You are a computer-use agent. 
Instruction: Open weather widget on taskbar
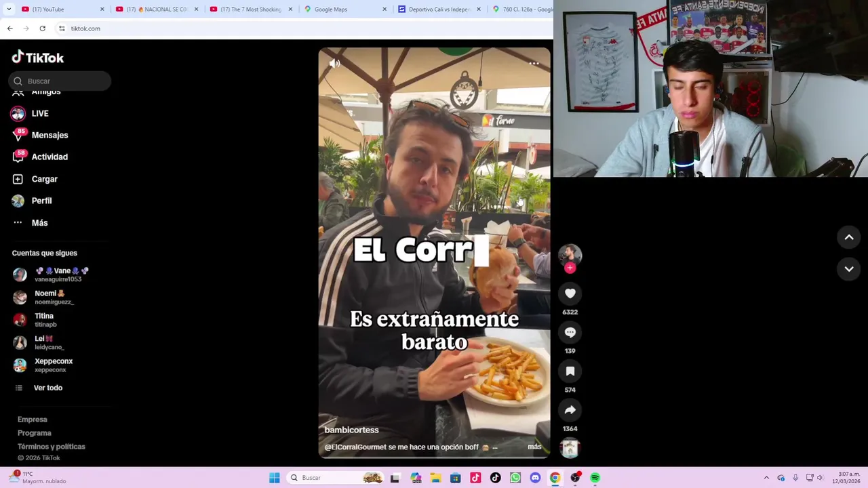[x=38, y=477]
